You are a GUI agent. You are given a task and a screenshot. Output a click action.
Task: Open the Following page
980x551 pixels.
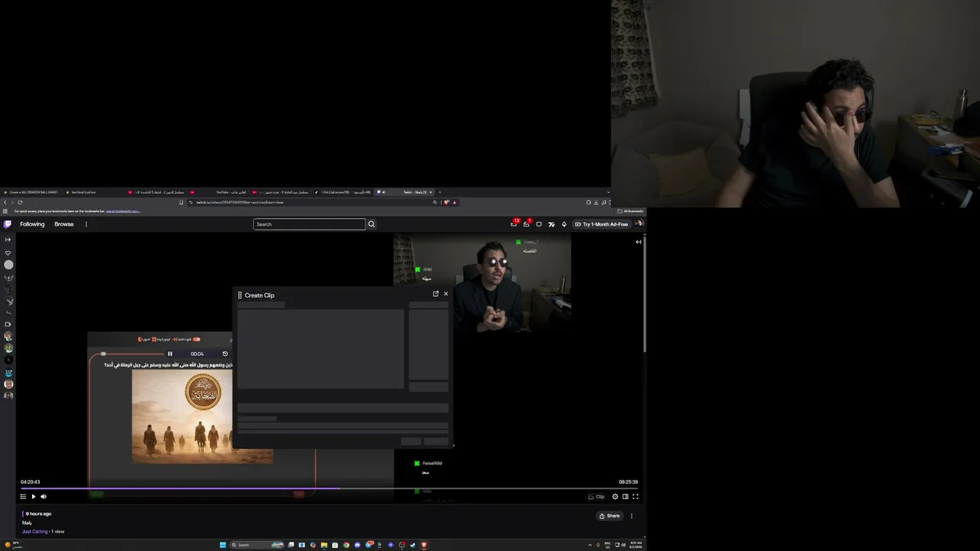pos(32,224)
